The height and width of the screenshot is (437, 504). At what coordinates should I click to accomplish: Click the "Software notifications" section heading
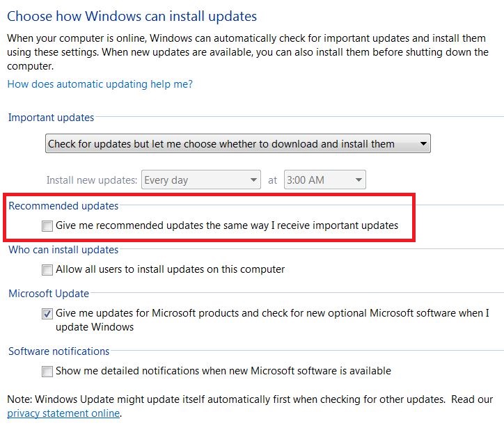[x=58, y=351]
